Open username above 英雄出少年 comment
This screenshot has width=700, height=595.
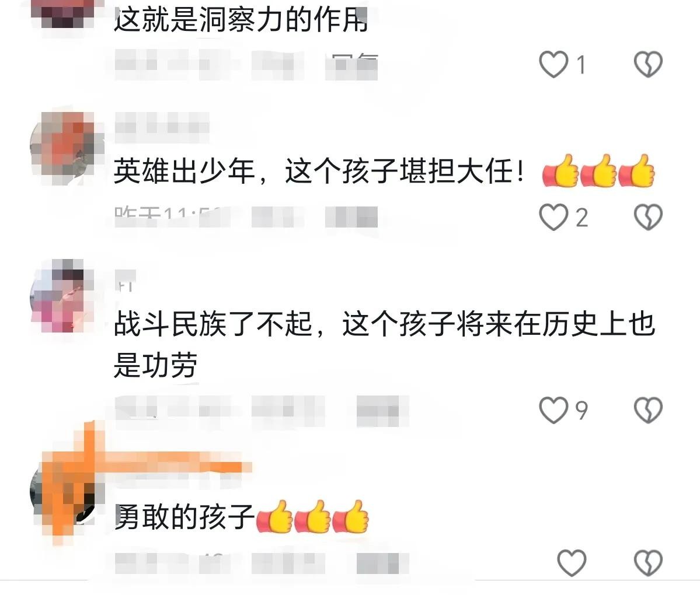pyautogui.click(x=162, y=127)
